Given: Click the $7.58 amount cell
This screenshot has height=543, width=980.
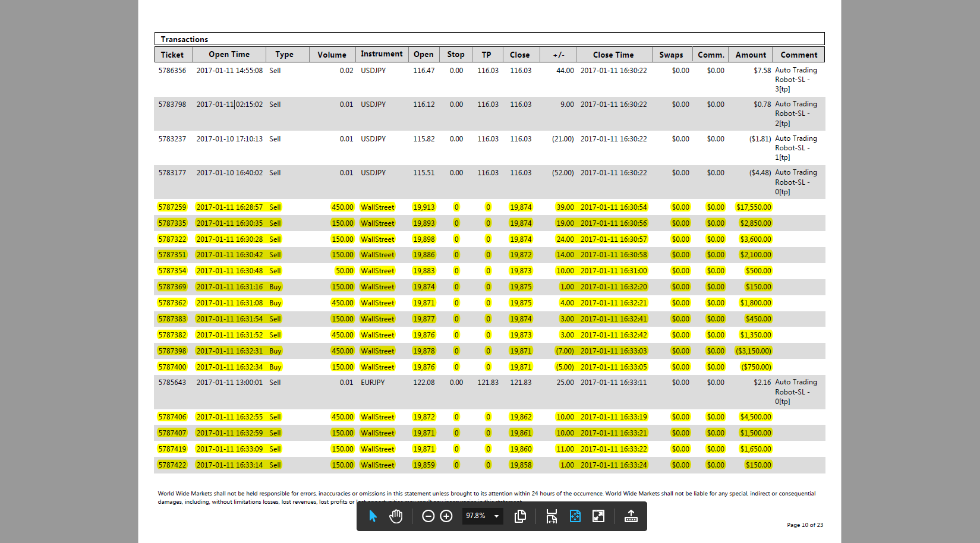Looking at the screenshot, I should coord(762,71).
